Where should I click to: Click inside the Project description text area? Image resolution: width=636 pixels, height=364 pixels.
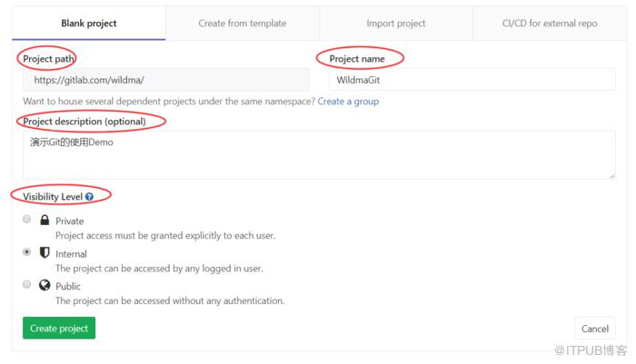pos(319,155)
